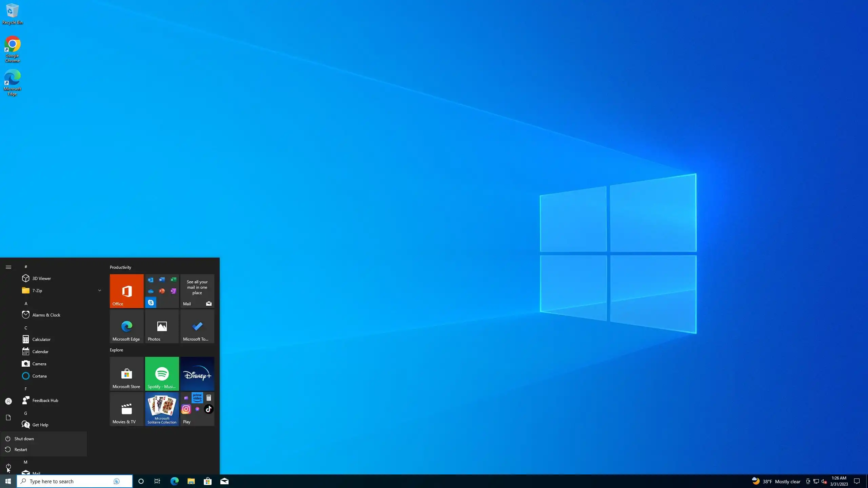Open the Microsoft Store tile
Screen dimensions: 868x488
[126, 373]
